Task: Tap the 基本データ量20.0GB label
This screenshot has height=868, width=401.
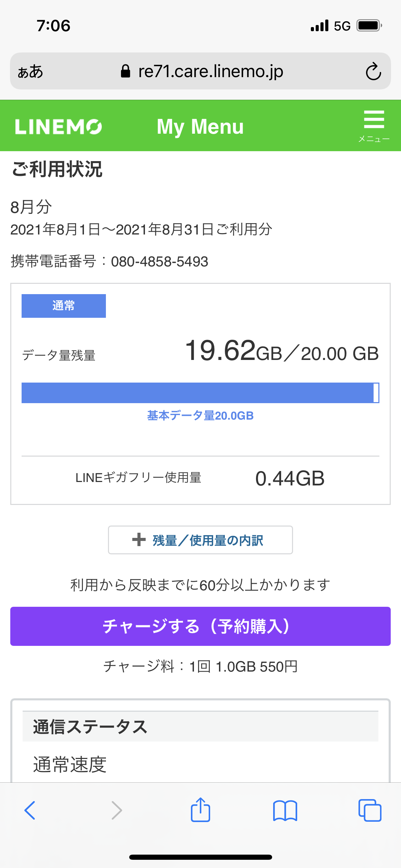Action: pos(200,415)
